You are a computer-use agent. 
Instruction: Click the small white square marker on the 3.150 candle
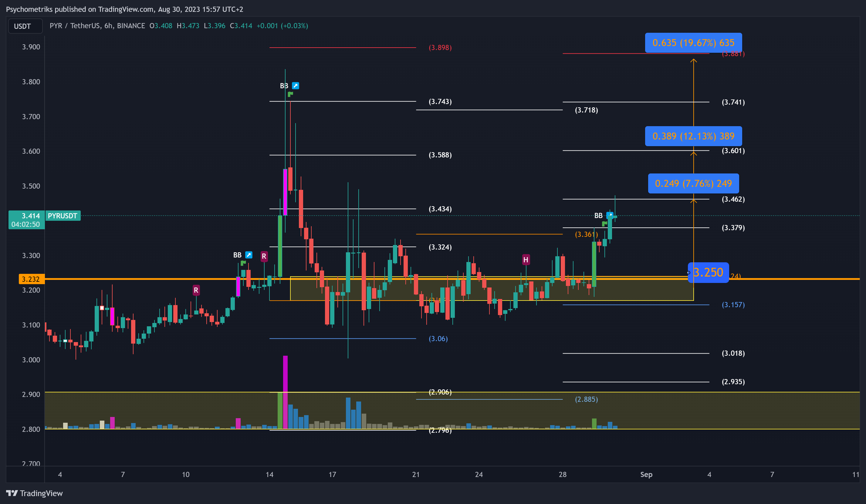102,308
